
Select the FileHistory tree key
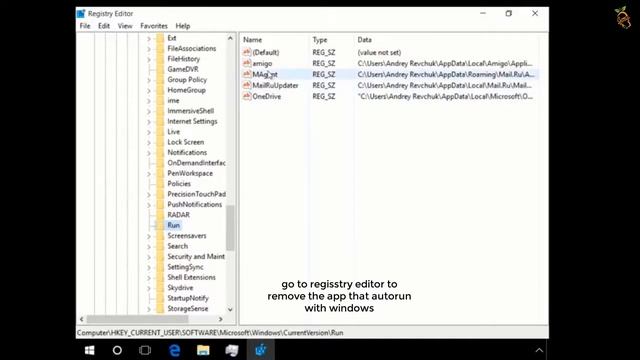click(x=183, y=59)
